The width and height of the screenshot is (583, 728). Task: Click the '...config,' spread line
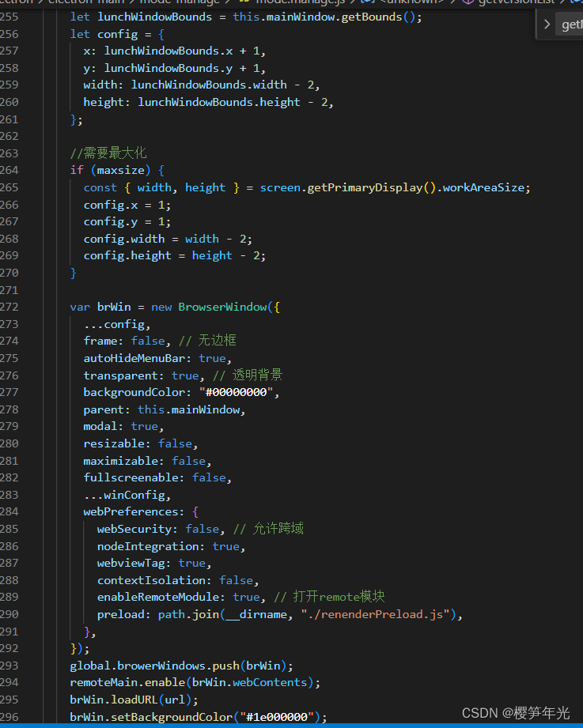[116, 324]
